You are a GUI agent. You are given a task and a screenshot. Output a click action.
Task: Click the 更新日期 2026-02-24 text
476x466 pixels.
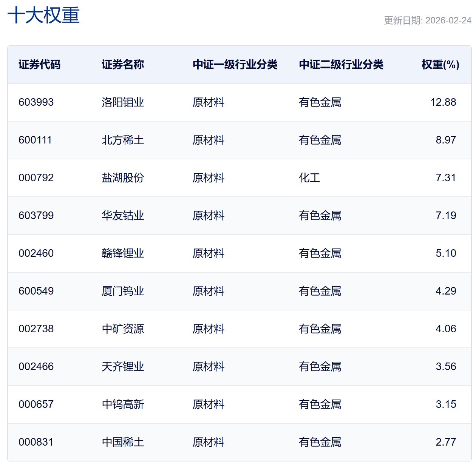click(427, 20)
